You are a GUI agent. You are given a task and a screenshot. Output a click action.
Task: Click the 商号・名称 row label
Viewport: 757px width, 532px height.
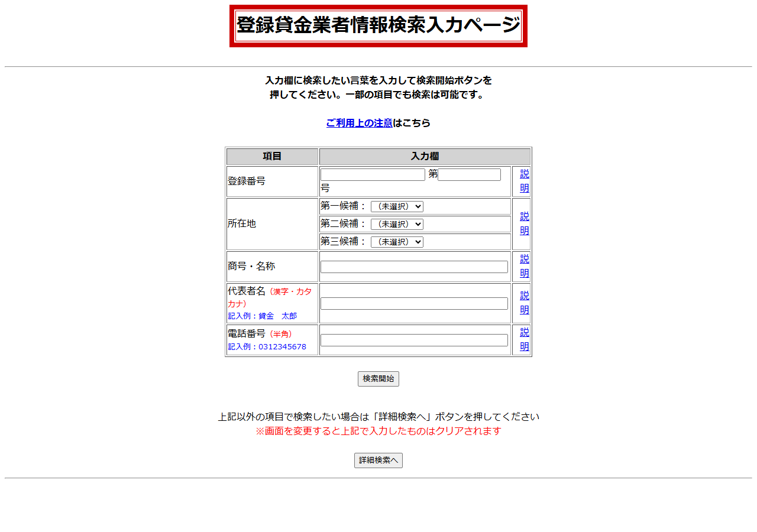click(x=251, y=266)
